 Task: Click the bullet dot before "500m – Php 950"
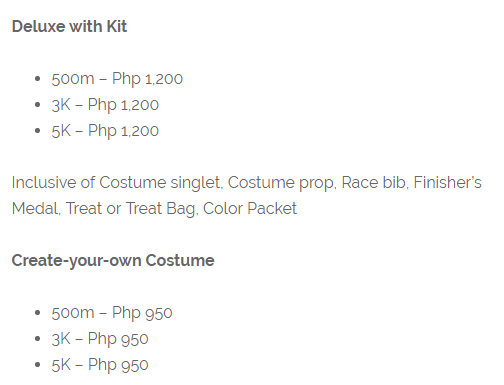click(37, 313)
